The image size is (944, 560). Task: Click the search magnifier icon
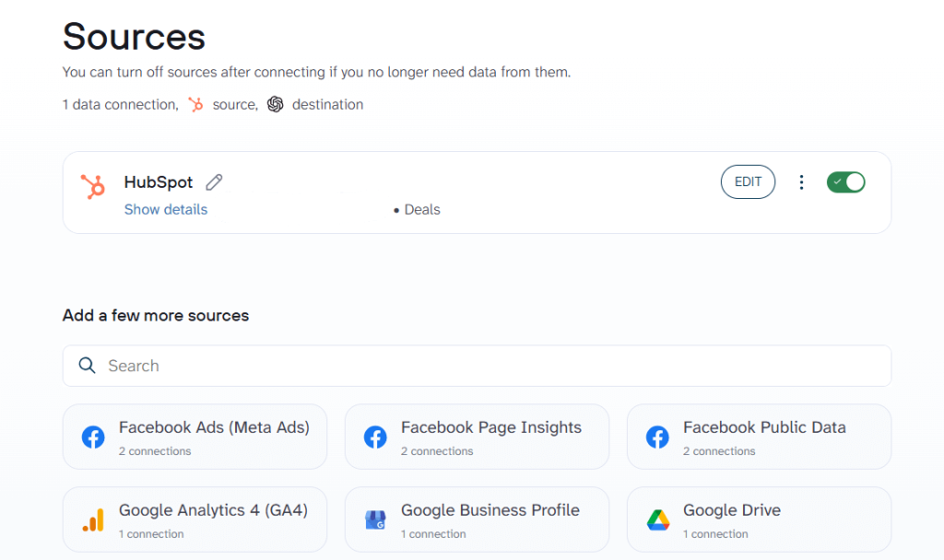pyautogui.click(x=87, y=366)
